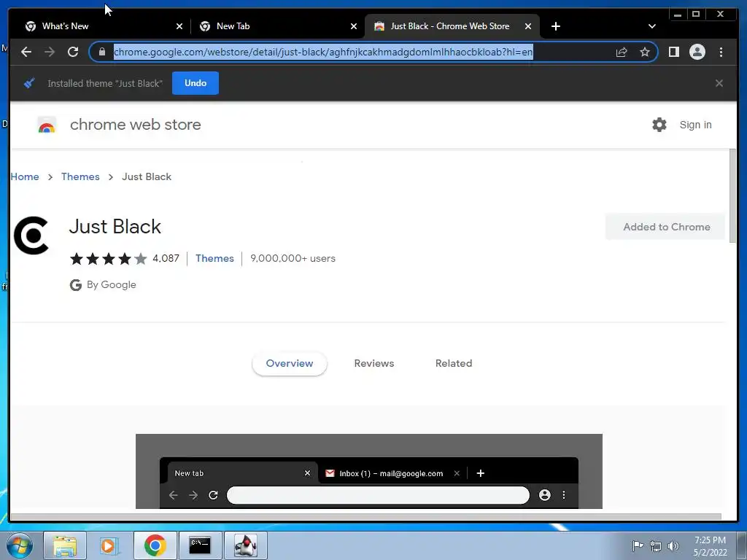This screenshot has height=560, width=747.
Task: Launch Windows Media Player from taskbar
Action: point(108,545)
